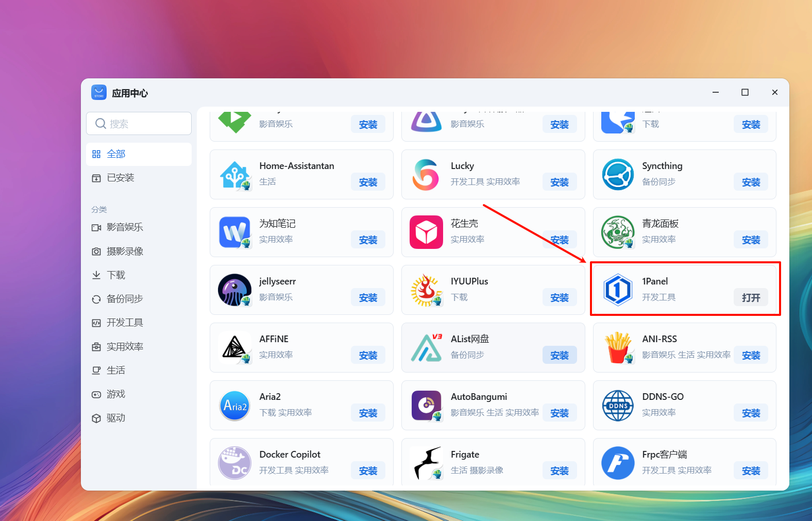The width and height of the screenshot is (812, 521).
Task: Open the AFFiNE triangle icon
Action: pyautogui.click(x=235, y=348)
